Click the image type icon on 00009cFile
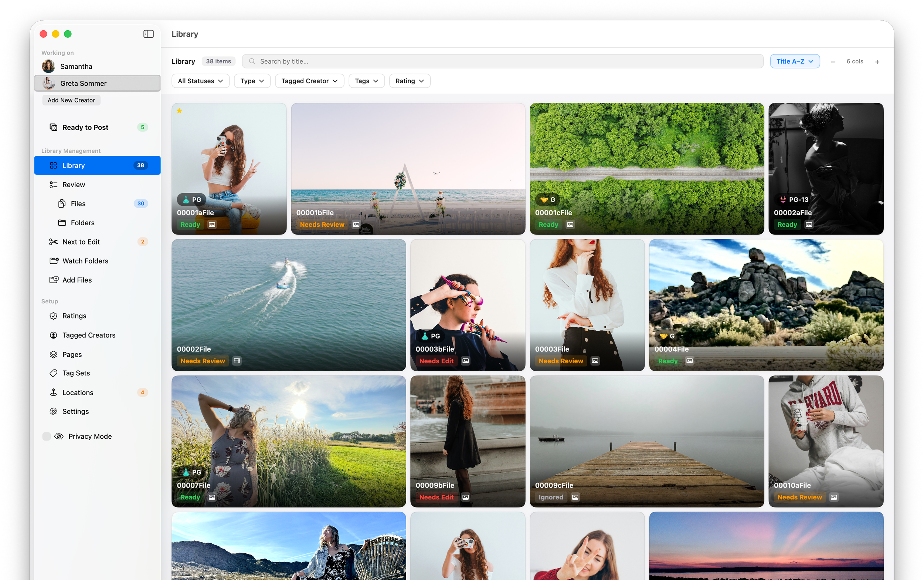Screen dimensions: 924x580 coord(575,498)
